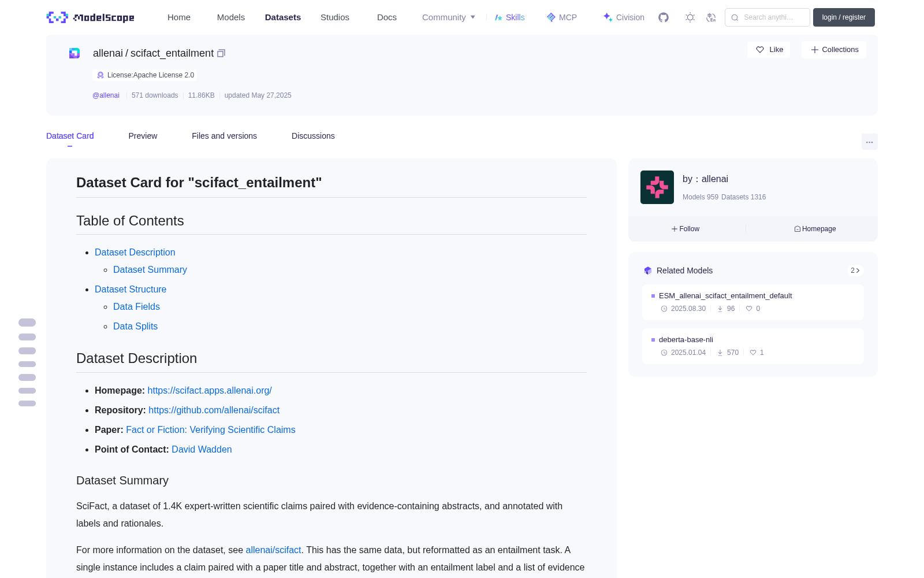Viewport: 924px width, 578px height.
Task: Open allenai/scifact link in summary
Action: tap(273, 550)
